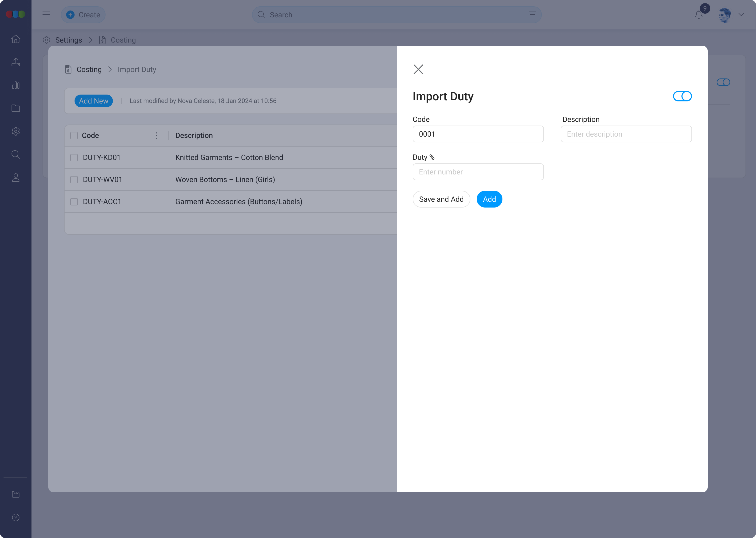Open the Analytics bar-chart icon
Image resolution: width=756 pixels, height=538 pixels.
[x=15, y=85]
